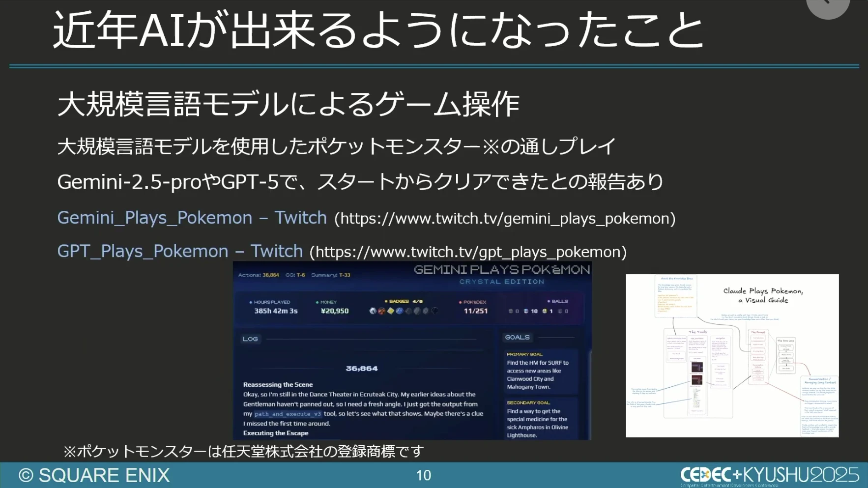
Task: Click the orange-red second badge icon
Action: pyautogui.click(x=382, y=311)
